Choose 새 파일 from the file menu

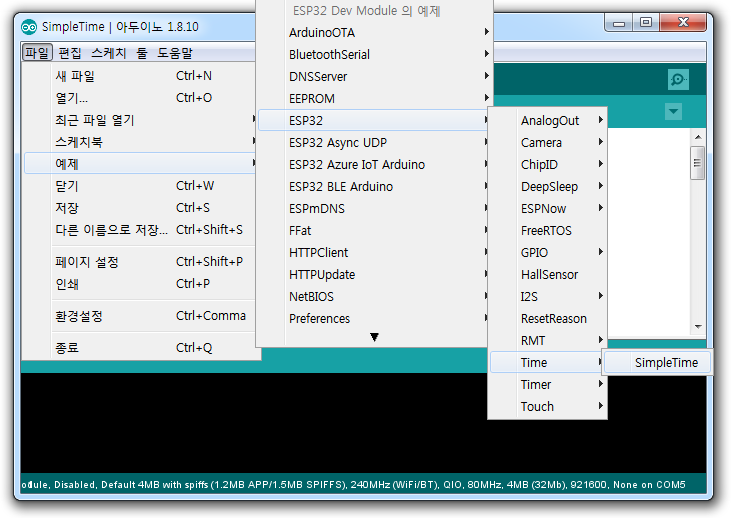point(140,76)
